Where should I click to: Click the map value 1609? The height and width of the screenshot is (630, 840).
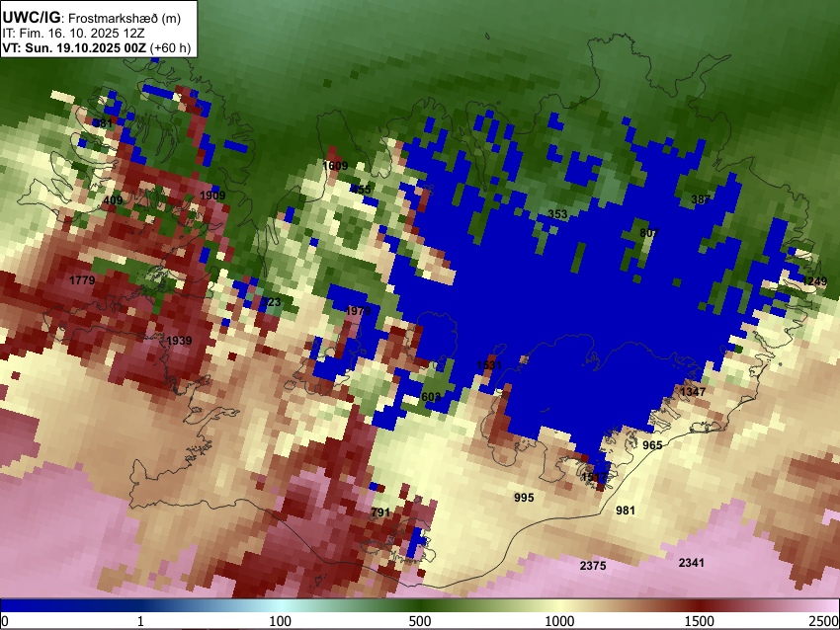click(x=335, y=166)
